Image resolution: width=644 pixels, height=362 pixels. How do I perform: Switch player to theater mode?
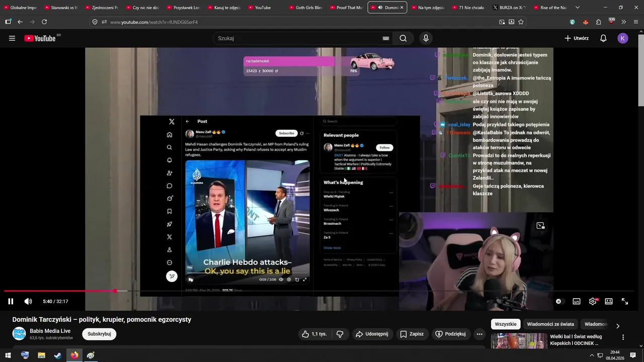(609, 301)
